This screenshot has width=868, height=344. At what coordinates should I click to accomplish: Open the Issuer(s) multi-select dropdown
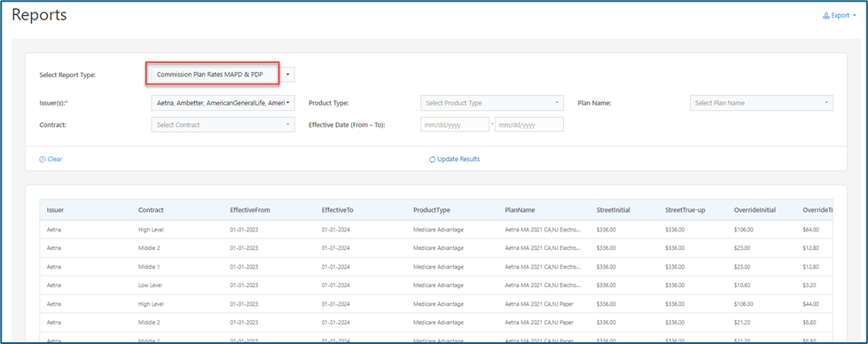click(x=223, y=103)
